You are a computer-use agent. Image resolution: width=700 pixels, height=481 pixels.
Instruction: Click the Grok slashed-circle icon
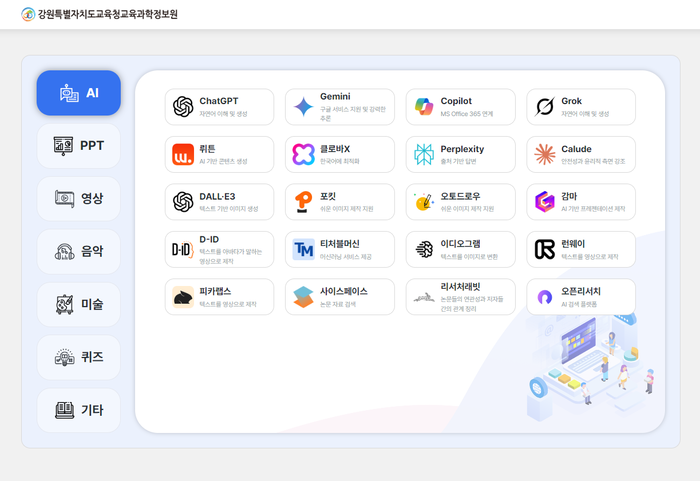[x=545, y=107]
